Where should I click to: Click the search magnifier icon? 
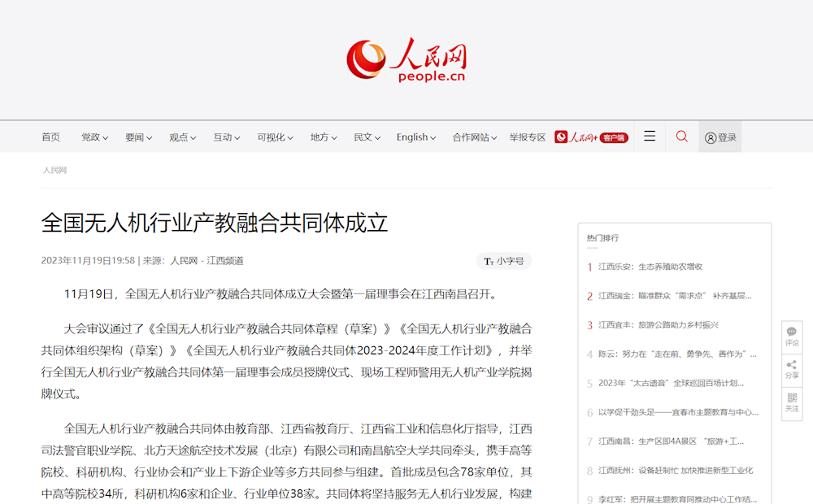click(682, 137)
